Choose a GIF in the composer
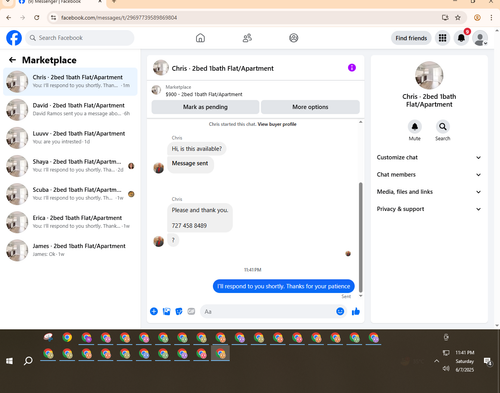 [x=191, y=311]
